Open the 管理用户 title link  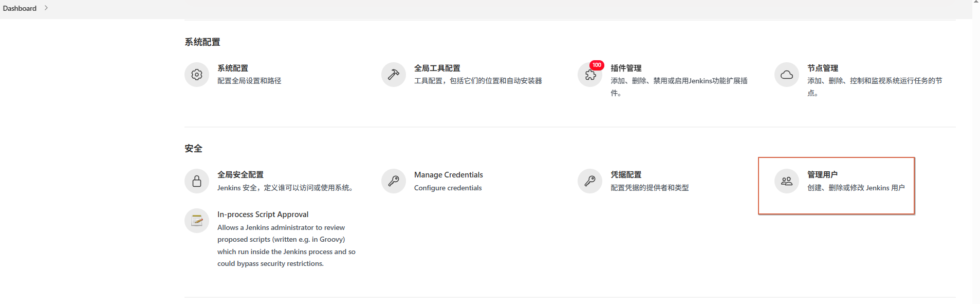pyautogui.click(x=823, y=174)
